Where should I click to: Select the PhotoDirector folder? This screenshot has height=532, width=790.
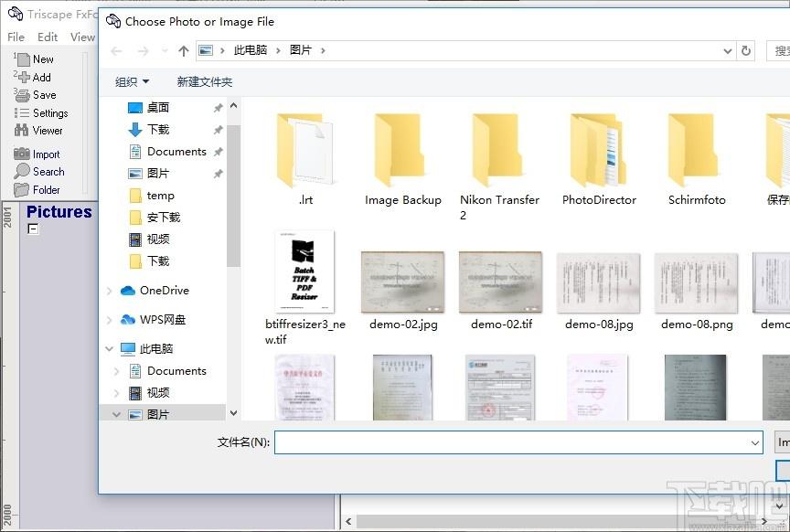[x=599, y=159]
